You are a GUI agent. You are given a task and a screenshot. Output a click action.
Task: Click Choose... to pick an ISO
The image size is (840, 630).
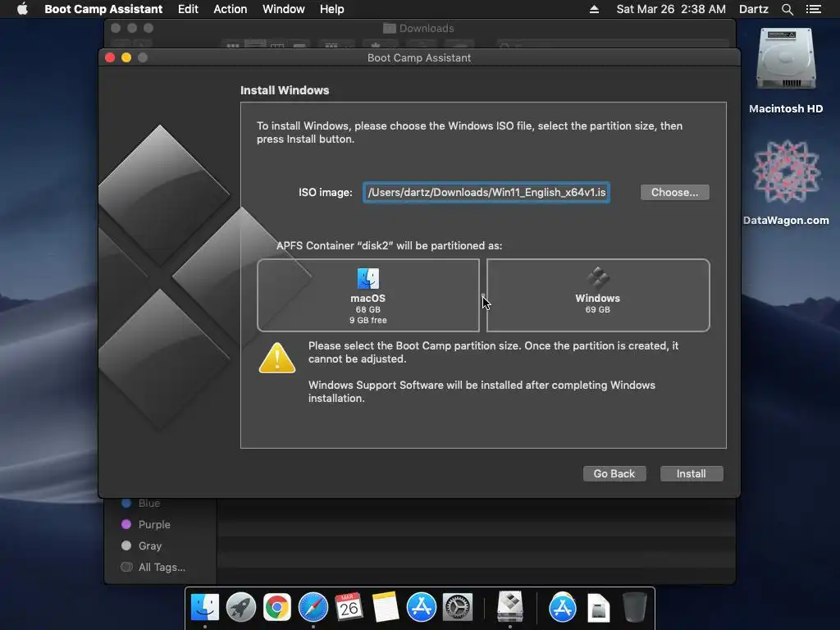point(674,192)
